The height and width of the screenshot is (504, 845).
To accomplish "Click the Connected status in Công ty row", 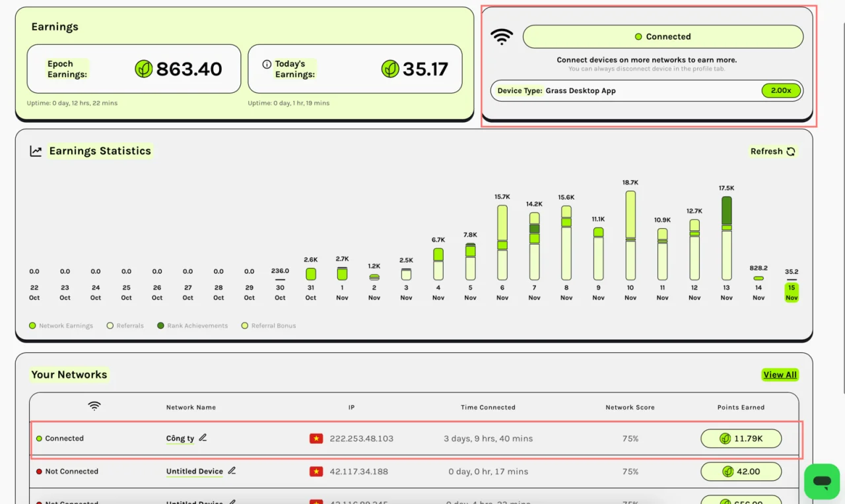I will pyautogui.click(x=59, y=438).
